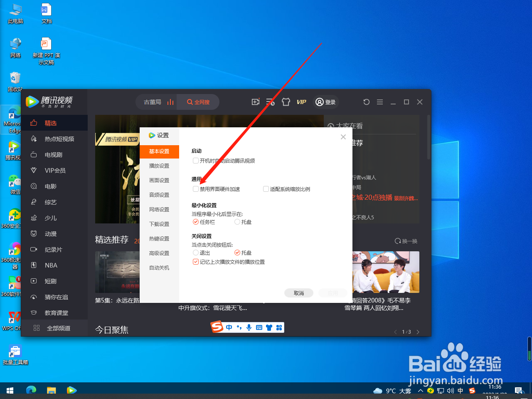
Task: Click the 动漫 bear icon
Action: coord(34,234)
